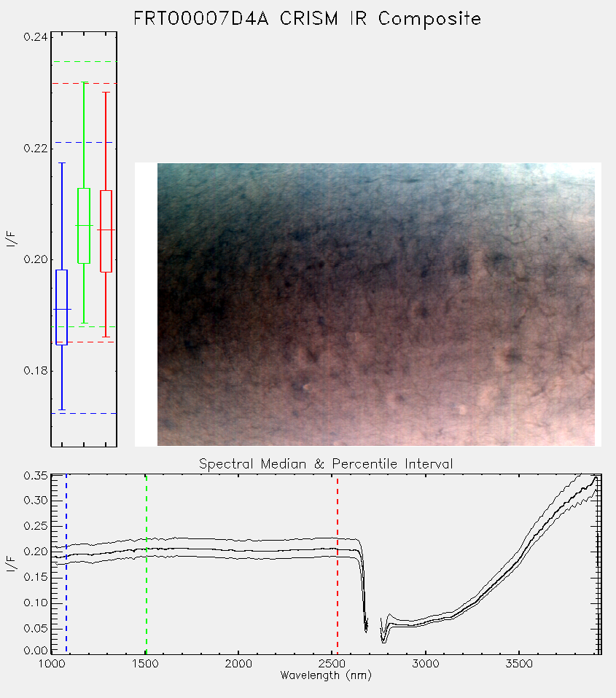
Task: Click the white strip left of the image
Action: pos(146,305)
